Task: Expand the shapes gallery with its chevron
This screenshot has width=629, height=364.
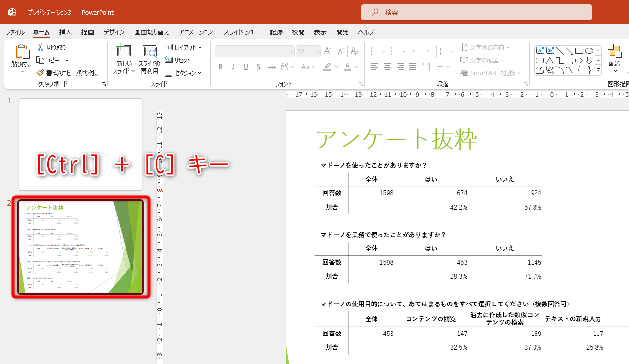Action: coord(598,70)
